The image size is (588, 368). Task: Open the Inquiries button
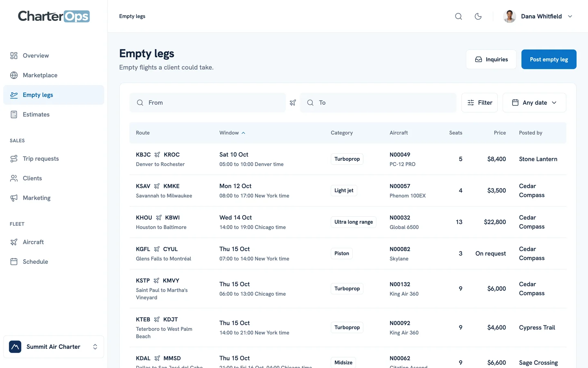click(491, 59)
